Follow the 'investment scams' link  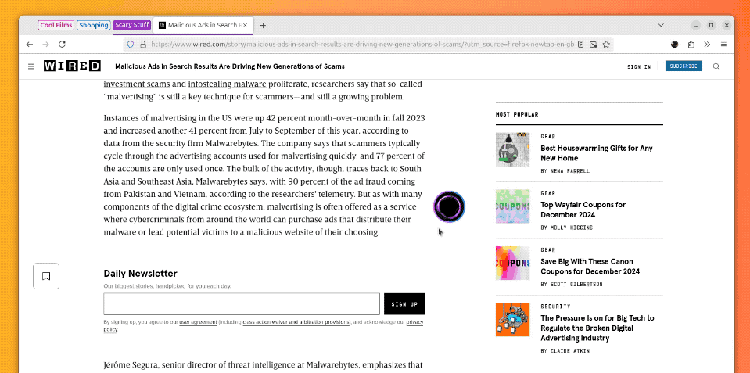point(137,84)
